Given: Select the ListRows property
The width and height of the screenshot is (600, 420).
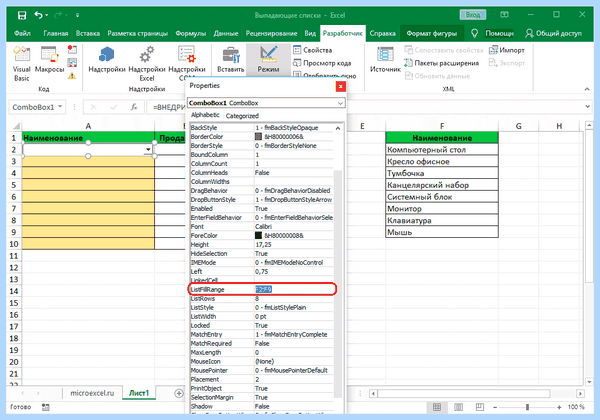Looking at the screenshot, I should click(x=262, y=298).
